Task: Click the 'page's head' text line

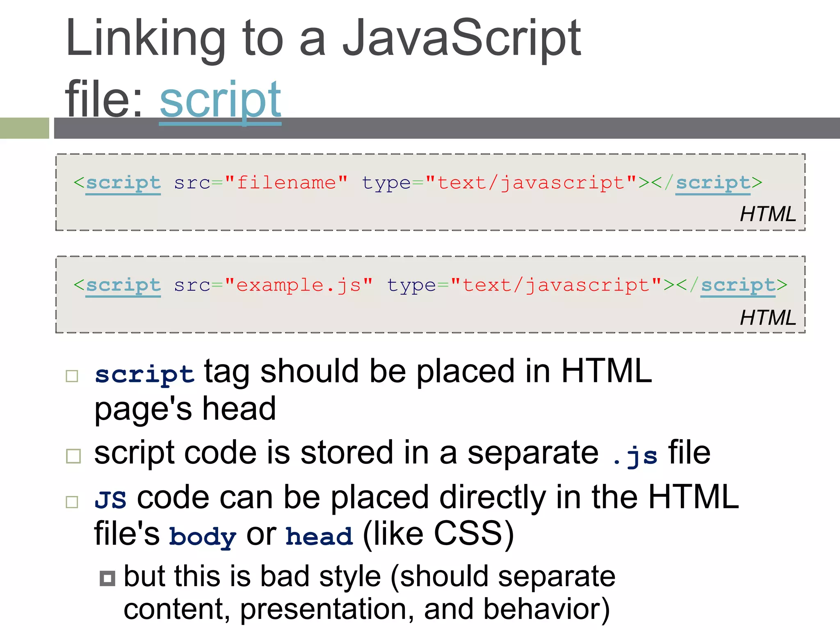Action: tap(185, 410)
